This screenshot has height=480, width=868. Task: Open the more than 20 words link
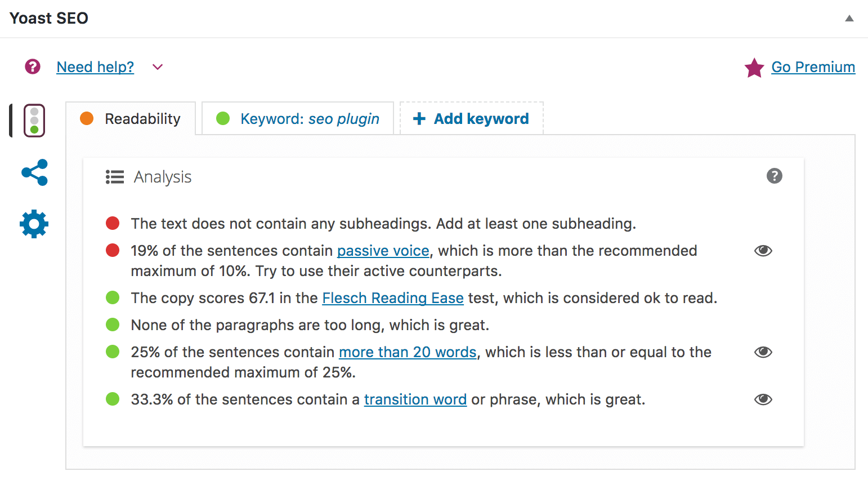click(x=408, y=352)
